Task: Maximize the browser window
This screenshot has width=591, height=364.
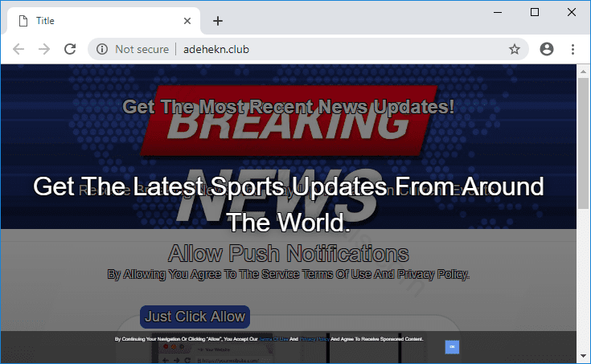Action: coord(535,12)
